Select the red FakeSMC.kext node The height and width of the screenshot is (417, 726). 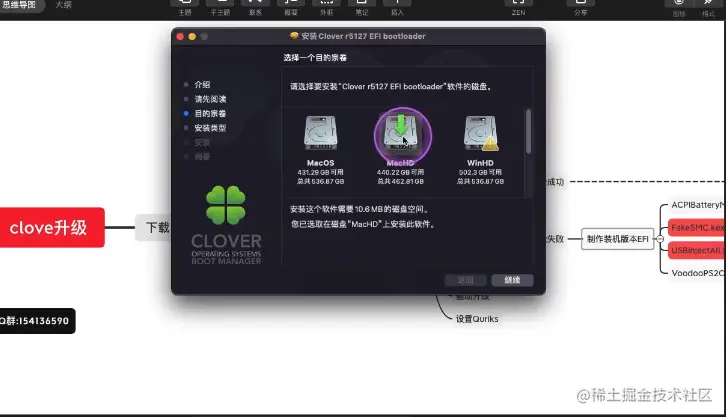697,228
